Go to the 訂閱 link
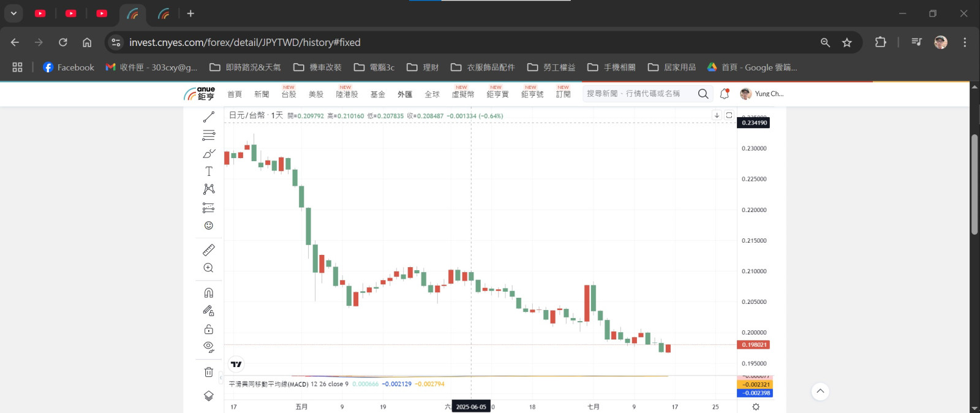980x413 pixels. [x=563, y=94]
